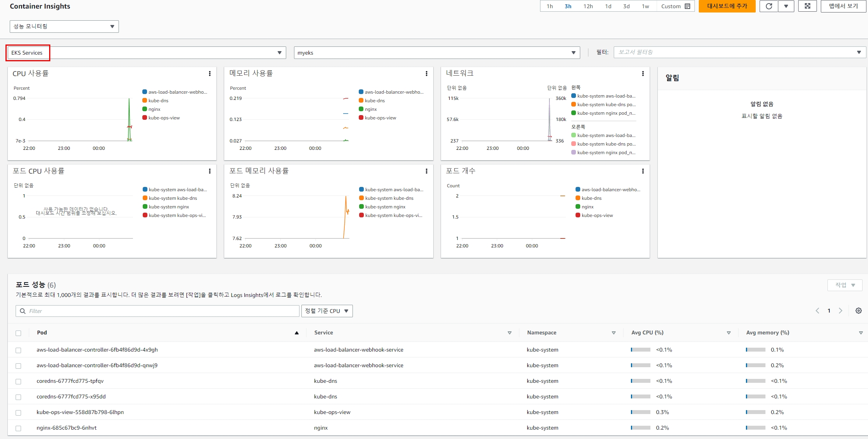Open the 네트워크 widget three-dot menu
This screenshot has height=439, width=868.
(x=643, y=73)
